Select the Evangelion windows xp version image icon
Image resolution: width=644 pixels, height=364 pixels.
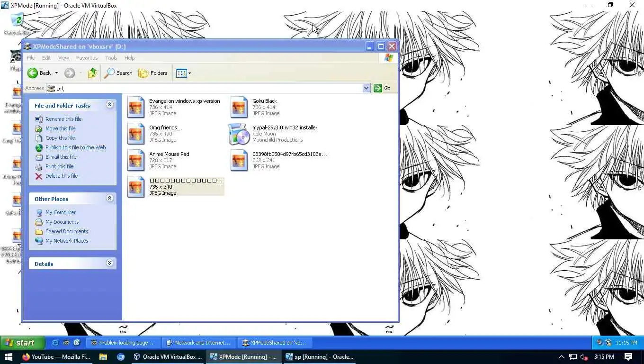pos(136,107)
